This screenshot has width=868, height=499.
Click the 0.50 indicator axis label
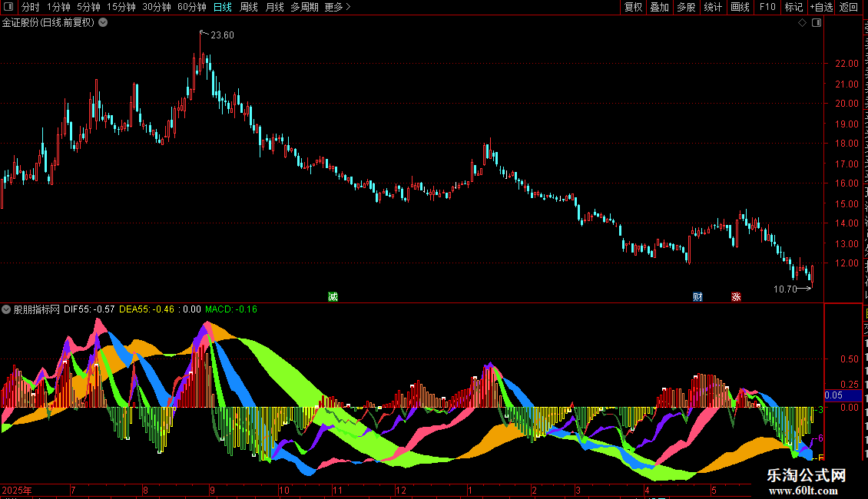click(x=849, y=359)
